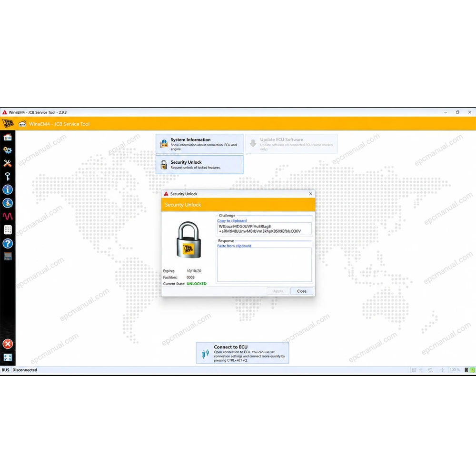This screenshot has height=476, width=476.
Task: Click the UNLOCKED current state text
Action: (197, 284)
